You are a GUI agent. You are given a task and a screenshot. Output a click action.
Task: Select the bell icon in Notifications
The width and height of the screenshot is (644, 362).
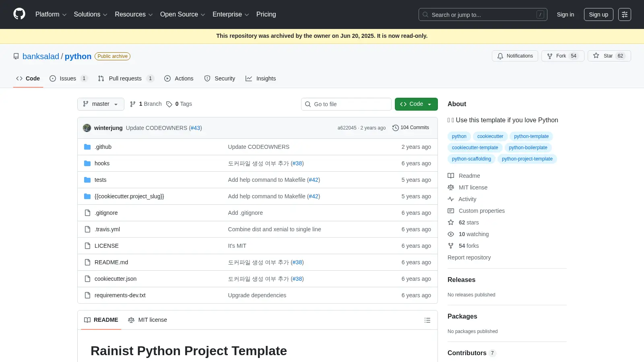[500, 56]
